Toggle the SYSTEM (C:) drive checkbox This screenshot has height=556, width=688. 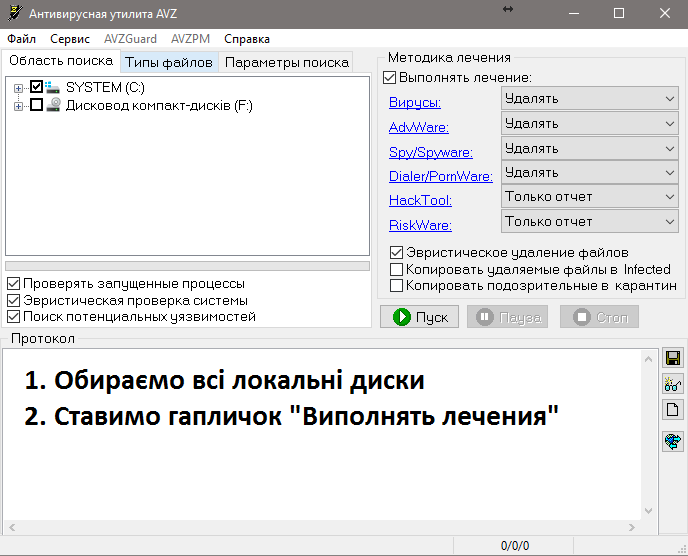pyautogui.click(x=37, y=87)
